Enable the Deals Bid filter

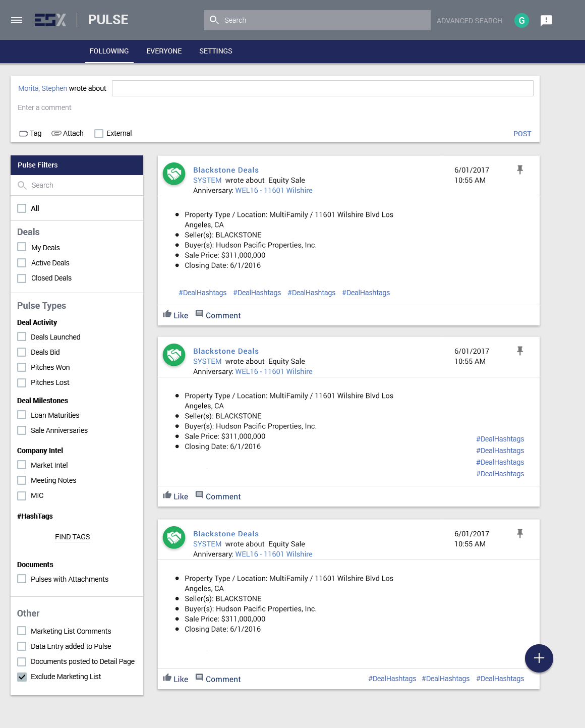point(22,352)
